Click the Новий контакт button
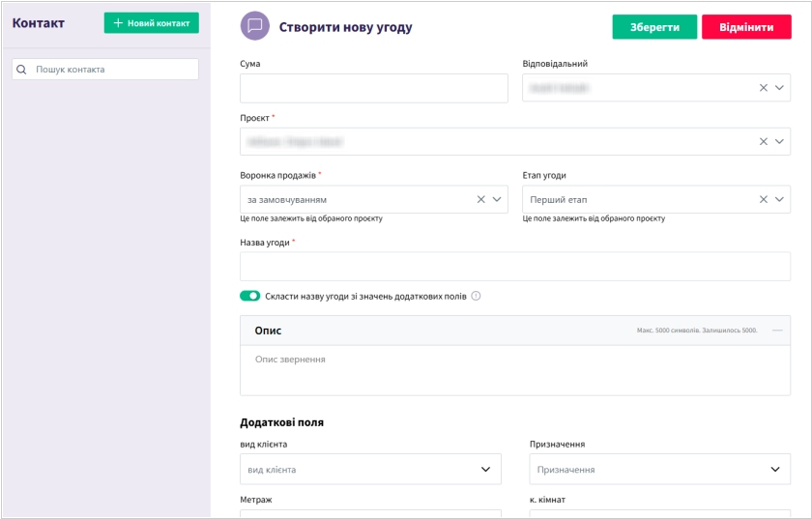The image size is (812, 519). coord(151,23)
